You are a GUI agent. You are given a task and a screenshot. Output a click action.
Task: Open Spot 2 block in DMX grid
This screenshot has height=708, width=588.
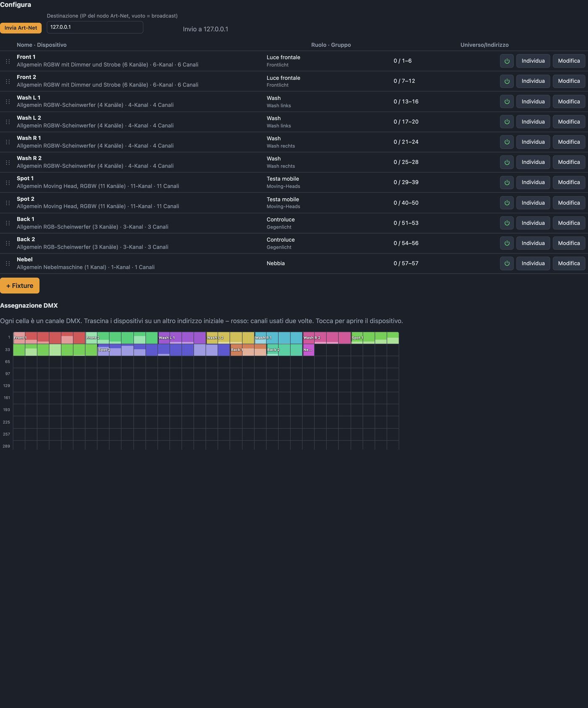[164, 350]
